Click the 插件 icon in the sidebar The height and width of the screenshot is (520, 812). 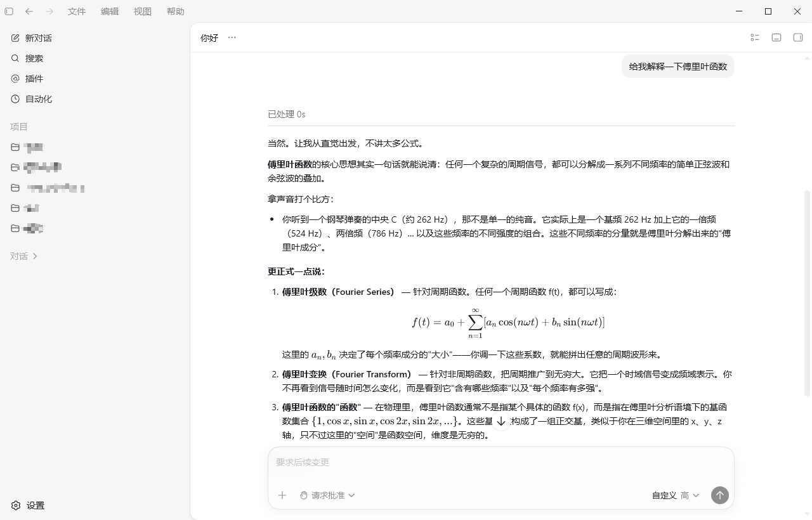[x=15, y=79]
